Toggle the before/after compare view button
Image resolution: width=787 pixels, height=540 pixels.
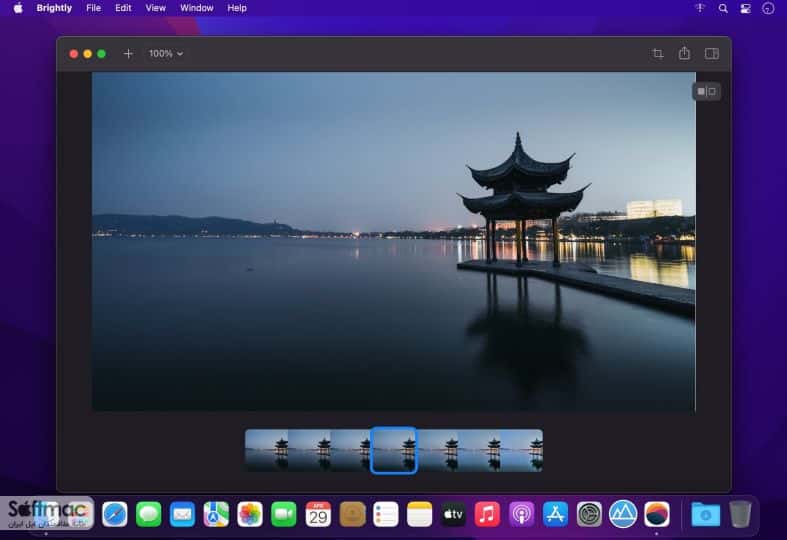coord(707,91)
